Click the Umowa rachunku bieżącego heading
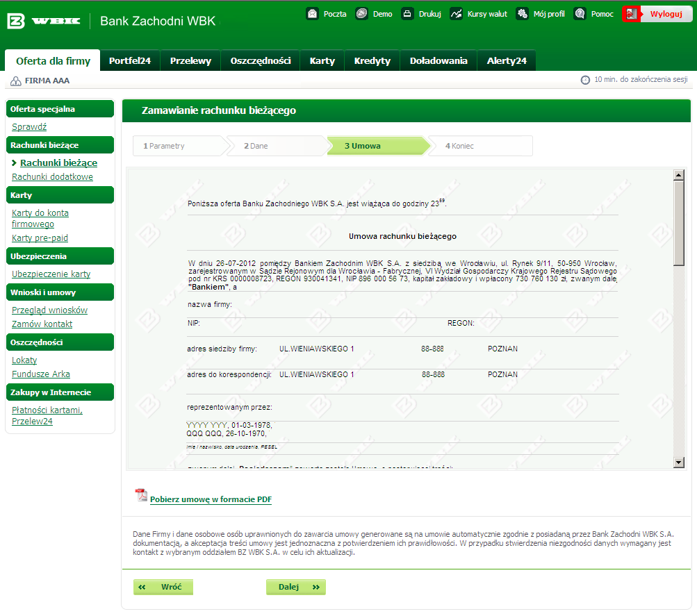697x616 pixels. click(x=402, y=236)
